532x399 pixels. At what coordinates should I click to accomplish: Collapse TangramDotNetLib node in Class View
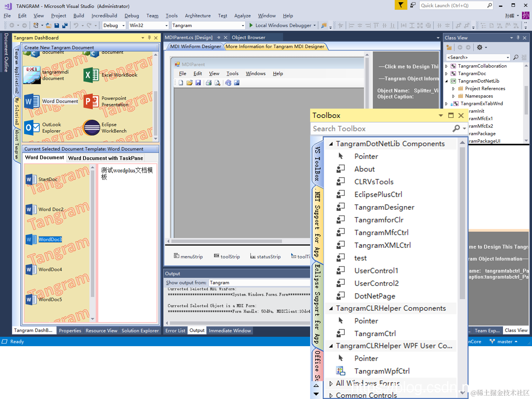point(447,81)
